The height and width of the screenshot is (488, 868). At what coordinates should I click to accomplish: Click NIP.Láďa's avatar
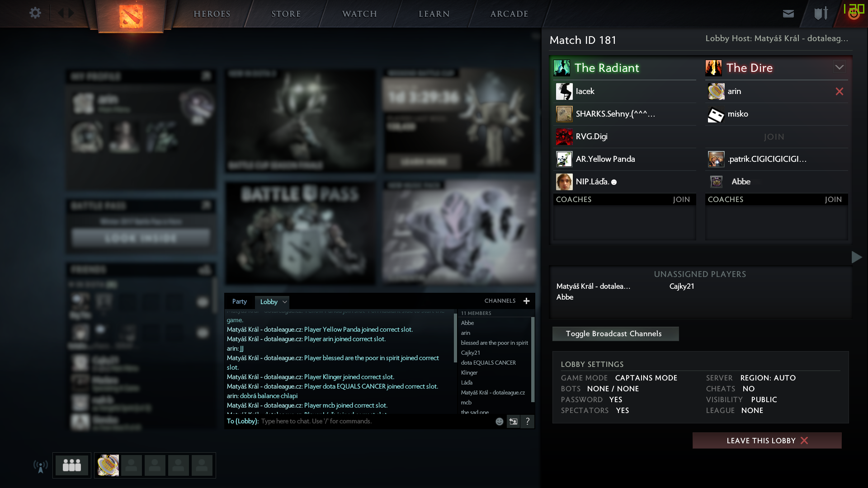point(564,182)
